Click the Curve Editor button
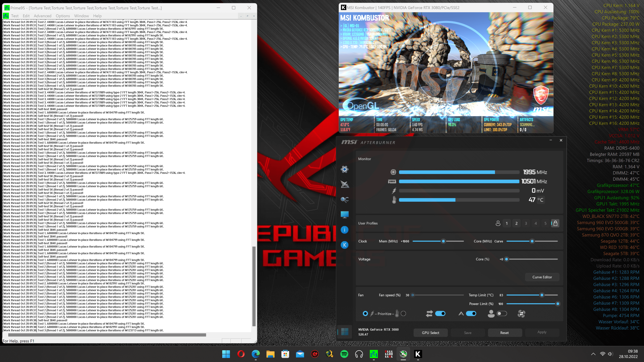Viewport: 644px width, 362px height. 542,277
